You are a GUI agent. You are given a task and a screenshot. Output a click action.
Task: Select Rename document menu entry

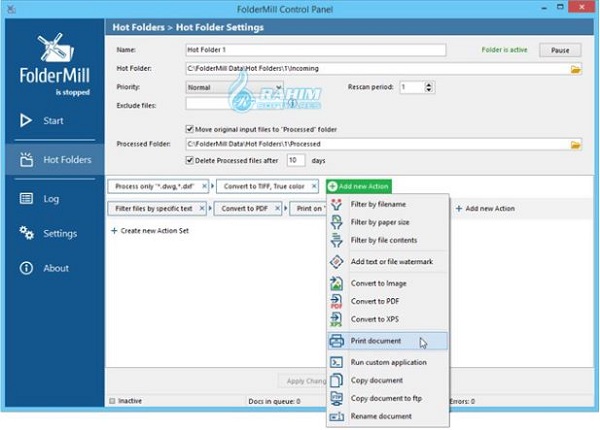point(387,416)
